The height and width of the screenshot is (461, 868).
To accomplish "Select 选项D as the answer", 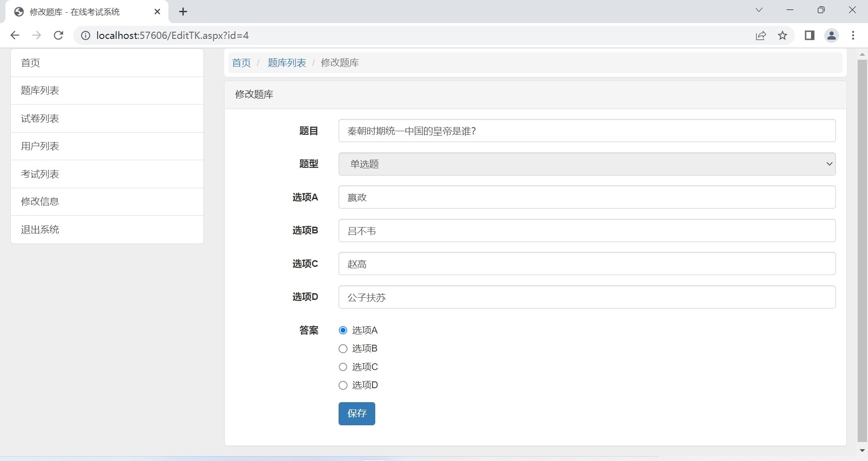I will coord(343,385).
